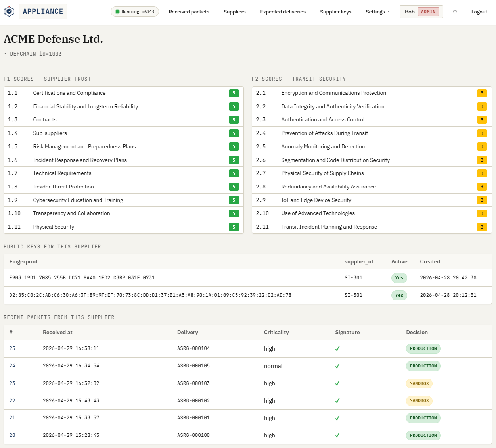Go to the Suppliers tab

click(x=235, y=12)
